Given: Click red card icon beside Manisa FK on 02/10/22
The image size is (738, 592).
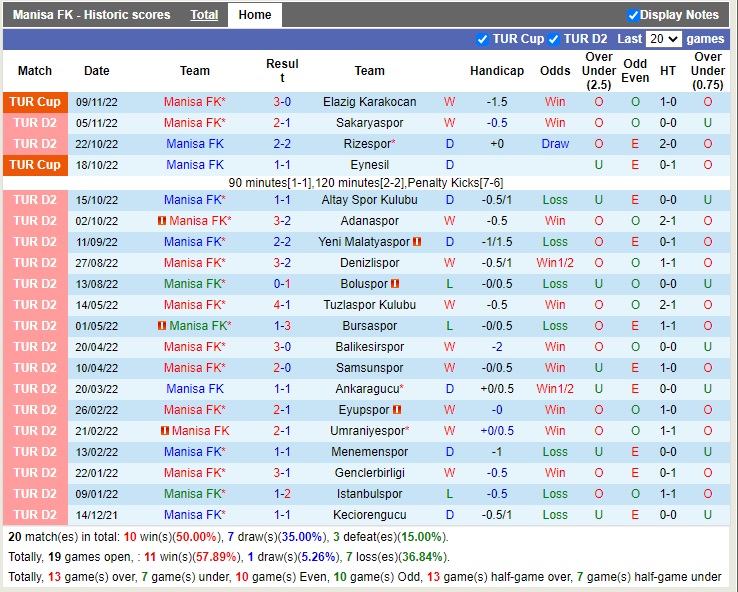Looking at the screenshot, I should 162,221.
